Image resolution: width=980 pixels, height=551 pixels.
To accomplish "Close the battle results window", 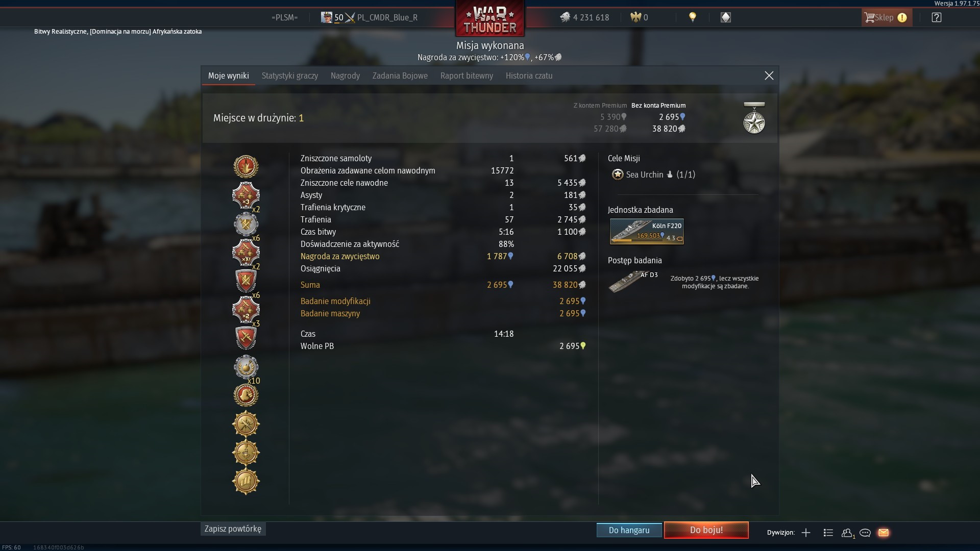I will (x=769, y=76).
